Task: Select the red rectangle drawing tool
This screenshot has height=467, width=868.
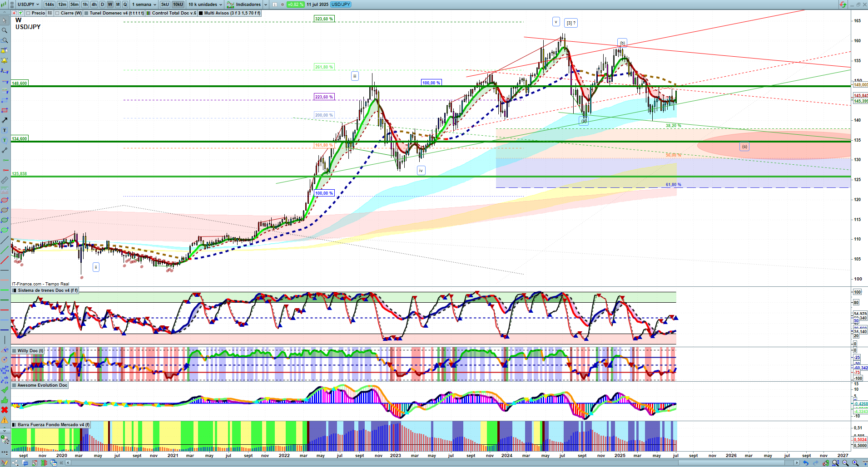Action: coord(5,110)
